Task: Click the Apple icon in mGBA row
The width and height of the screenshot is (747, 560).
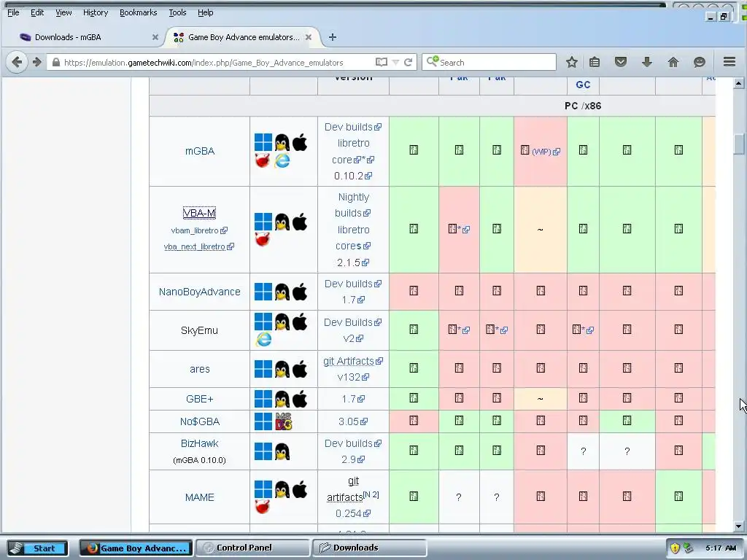Action: tap(300, 142)
